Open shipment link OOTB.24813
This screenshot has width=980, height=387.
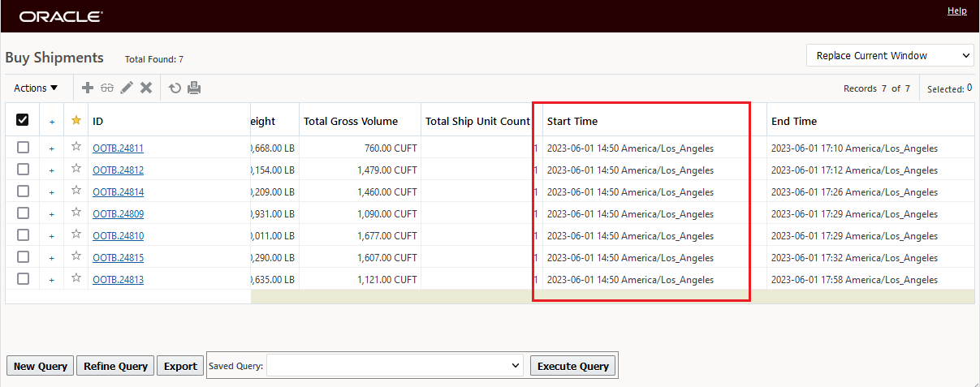pos(119,280)
